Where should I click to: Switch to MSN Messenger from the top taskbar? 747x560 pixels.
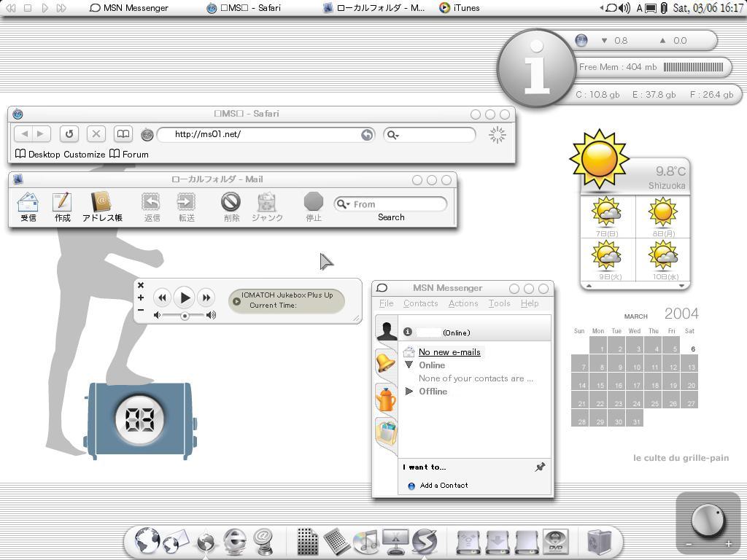[x=129, y=8]
